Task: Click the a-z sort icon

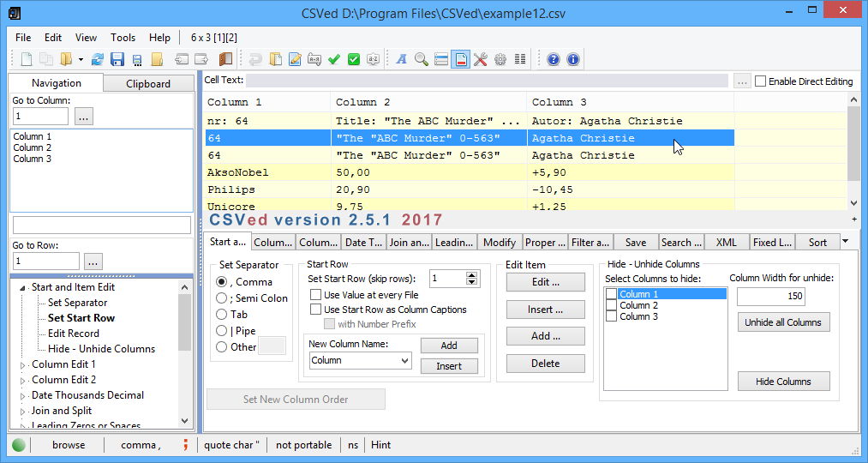Action: pyautogui.click(x=374, y=59)
